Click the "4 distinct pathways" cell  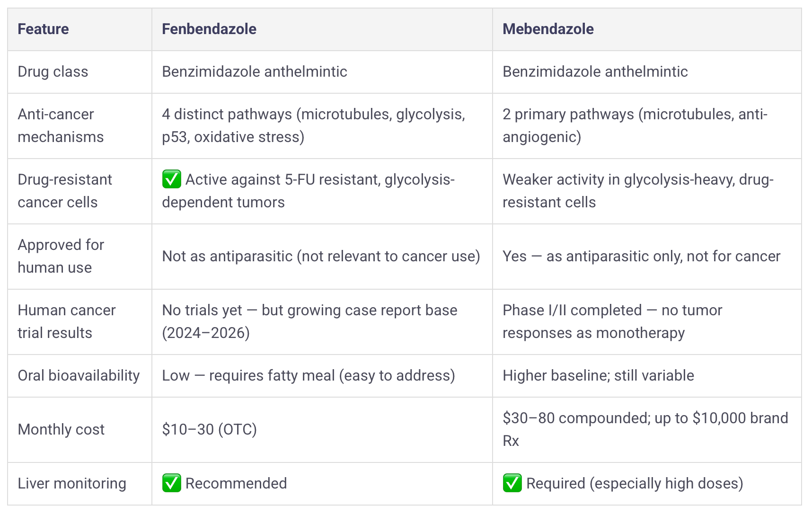(313, 125)
